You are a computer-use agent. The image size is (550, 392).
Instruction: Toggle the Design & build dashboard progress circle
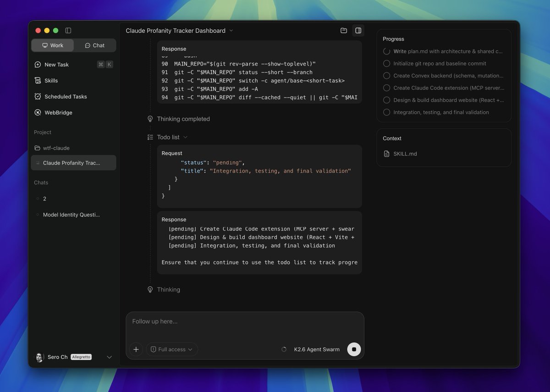pyautogui.click(x=386, y=100)
